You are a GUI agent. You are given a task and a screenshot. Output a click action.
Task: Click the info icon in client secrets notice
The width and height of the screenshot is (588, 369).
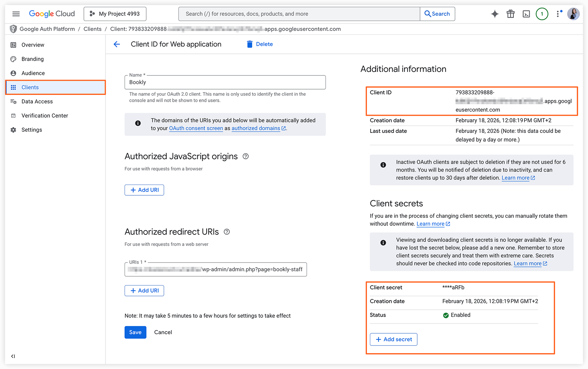383,243
